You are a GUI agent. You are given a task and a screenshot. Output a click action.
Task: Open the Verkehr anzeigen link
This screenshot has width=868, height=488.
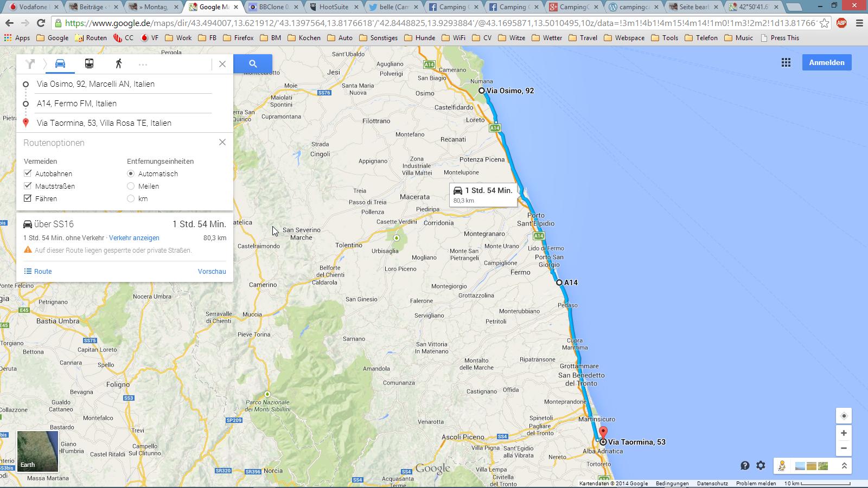(134, 238)
